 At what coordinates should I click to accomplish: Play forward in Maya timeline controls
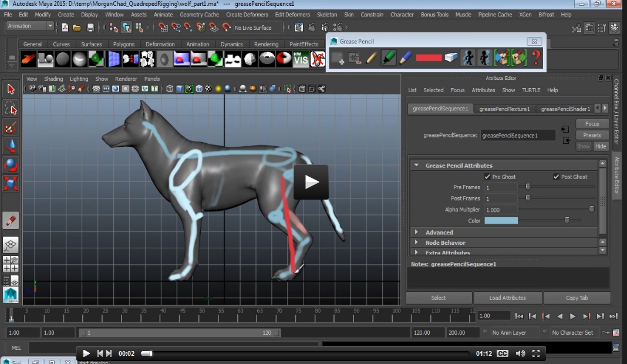click(x=572, y=316)
